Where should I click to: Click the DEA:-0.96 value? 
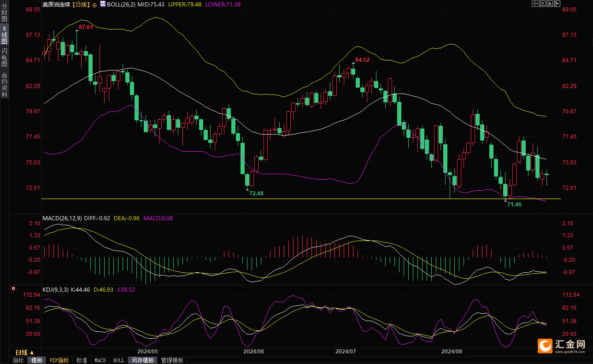[127, 218]
